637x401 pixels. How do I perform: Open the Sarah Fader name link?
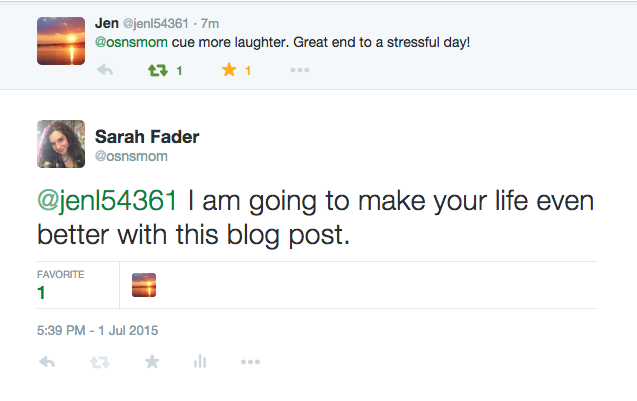click(x=146, y=136)
